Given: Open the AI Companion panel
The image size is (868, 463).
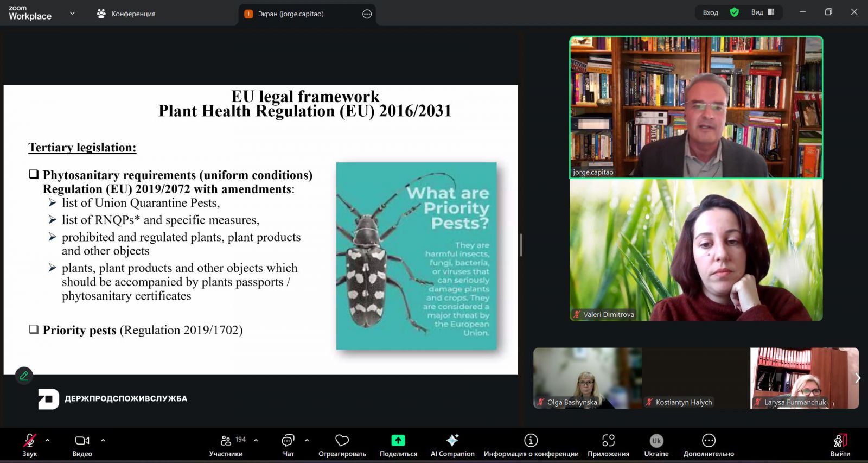Looking at the screenshot, I should click(x=452, y=440).
